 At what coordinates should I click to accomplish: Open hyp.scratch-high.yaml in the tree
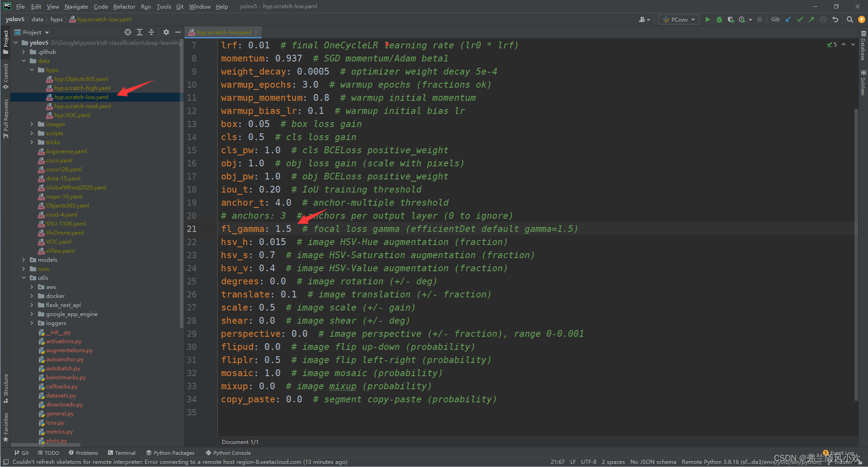[x=82, y=88]
